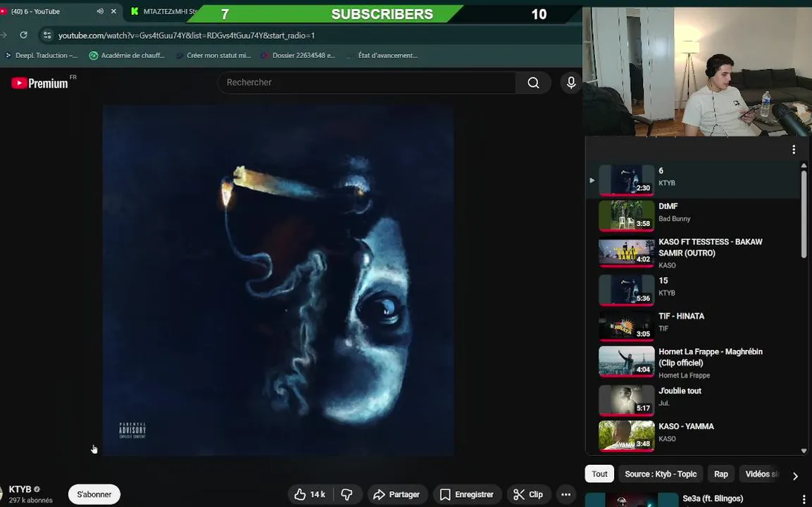The image size is (812, 507).
Task: Create a Clip with scissors button
Action: pyautogui.click(x=528, y=494)
